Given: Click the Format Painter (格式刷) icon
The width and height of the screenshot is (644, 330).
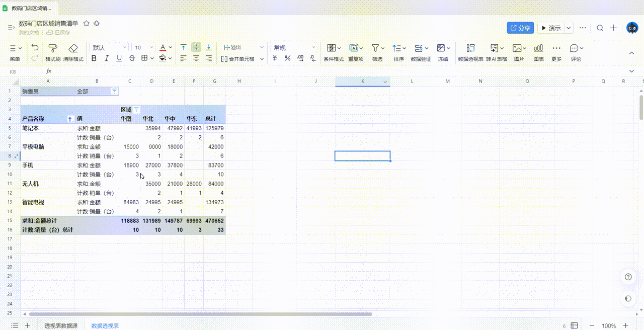Looking at the screenshot, I should point(52,48).
